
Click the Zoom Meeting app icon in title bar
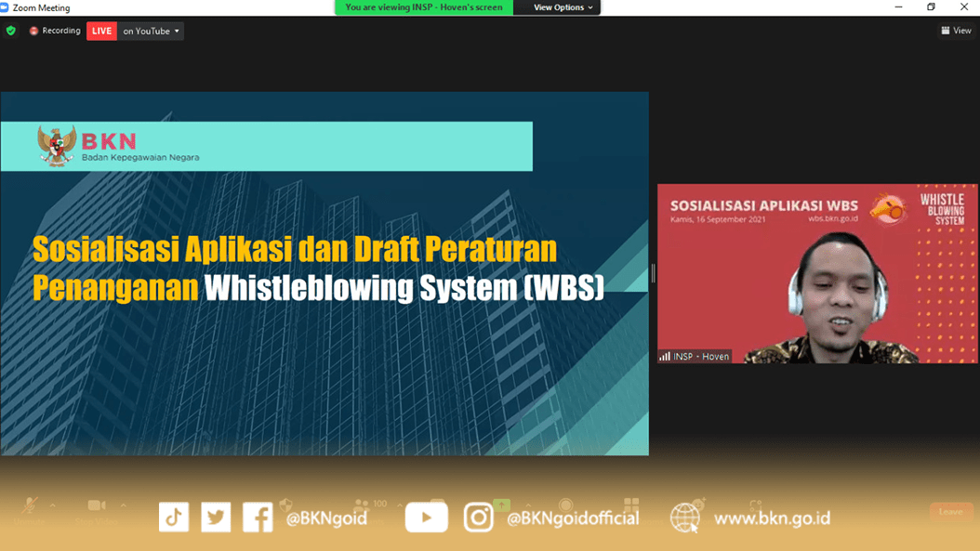(x=6, y=7)
